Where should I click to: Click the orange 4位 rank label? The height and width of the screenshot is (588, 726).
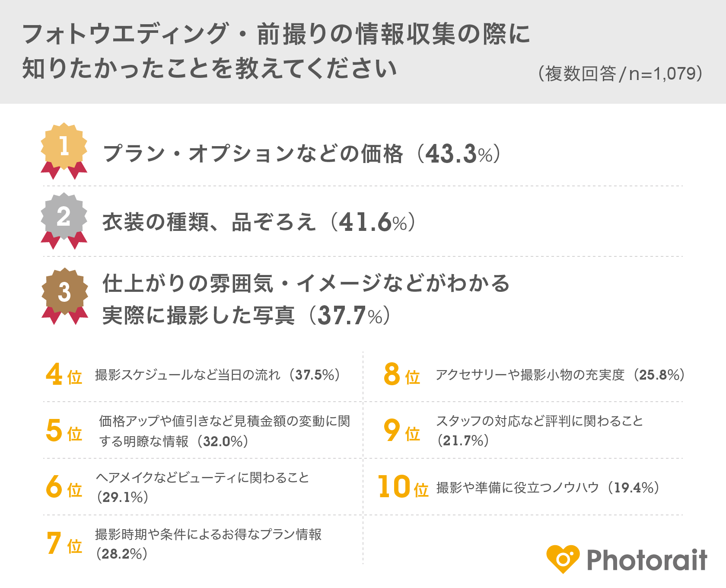click(64, 375)
